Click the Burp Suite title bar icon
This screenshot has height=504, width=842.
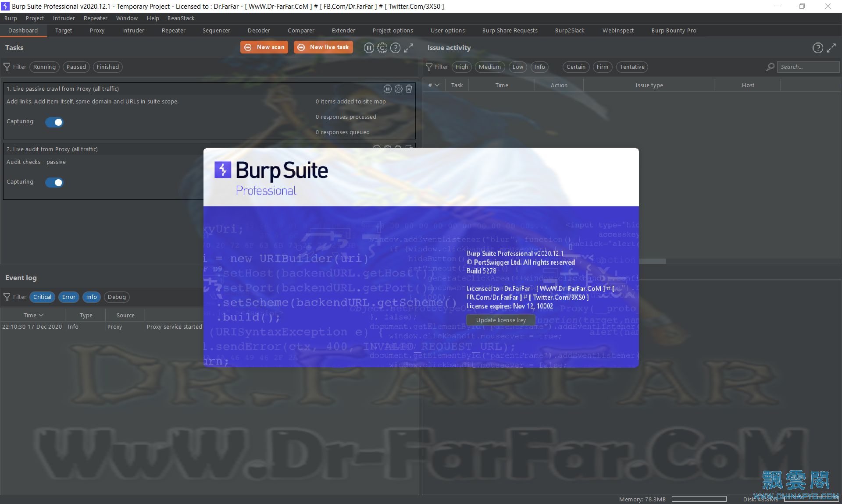click(5, 6)
